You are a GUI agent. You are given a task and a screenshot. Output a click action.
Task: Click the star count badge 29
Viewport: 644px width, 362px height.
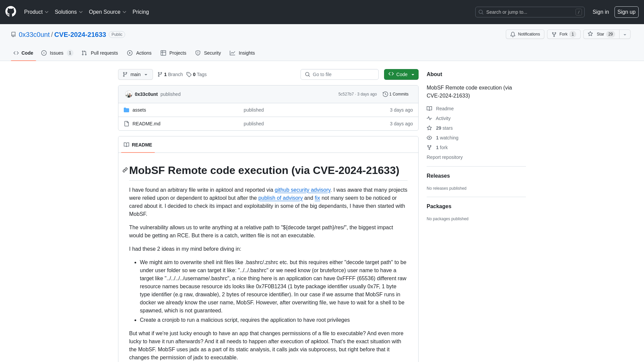coord(610,34)
